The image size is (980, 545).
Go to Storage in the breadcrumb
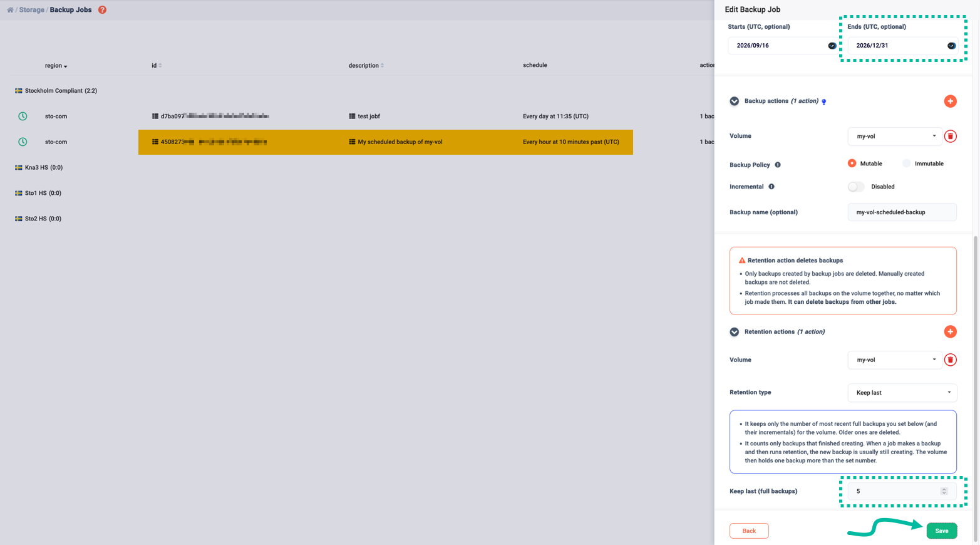point(32,10)
